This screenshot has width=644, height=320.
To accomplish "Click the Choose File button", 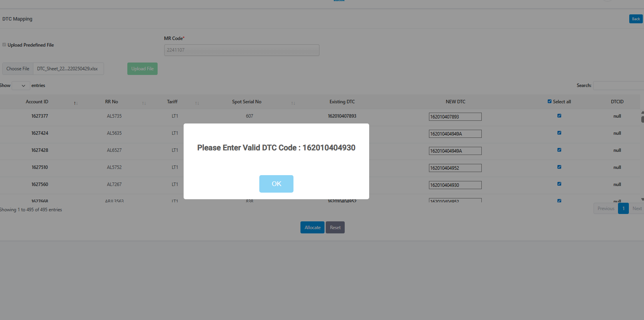I will (18, 69).
